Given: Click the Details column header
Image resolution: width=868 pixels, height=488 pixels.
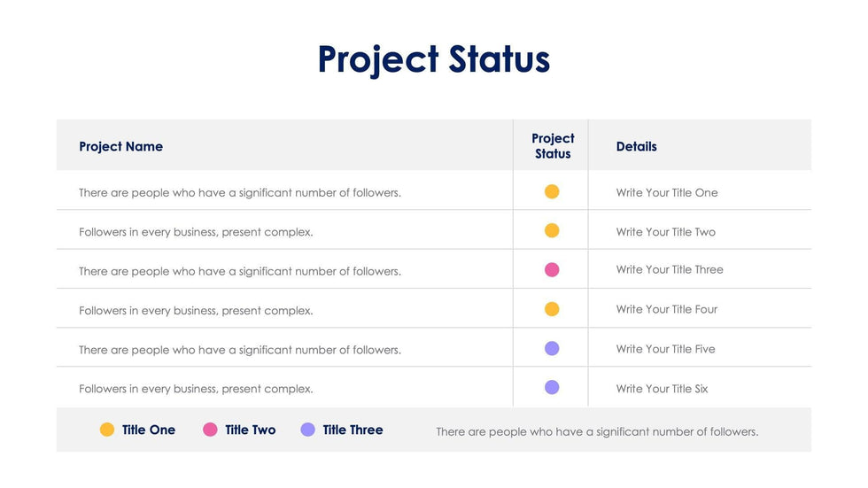Looking at the screenshot, I should click(636, 146).
